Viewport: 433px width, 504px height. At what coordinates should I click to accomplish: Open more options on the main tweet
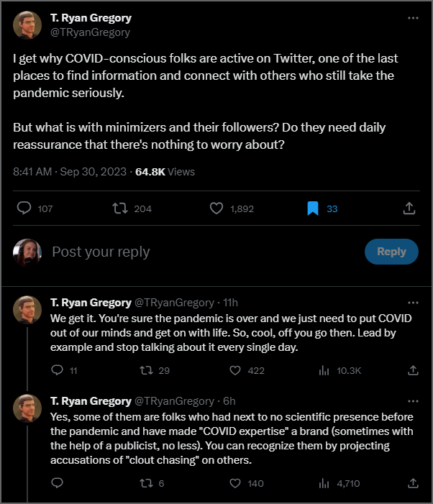(412, 17)
